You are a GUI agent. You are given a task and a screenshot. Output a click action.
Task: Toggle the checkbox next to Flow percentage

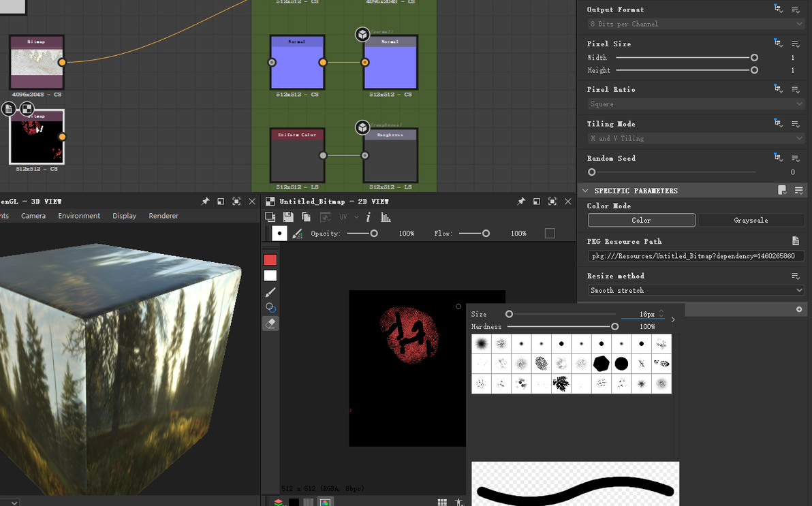(550, 234)
